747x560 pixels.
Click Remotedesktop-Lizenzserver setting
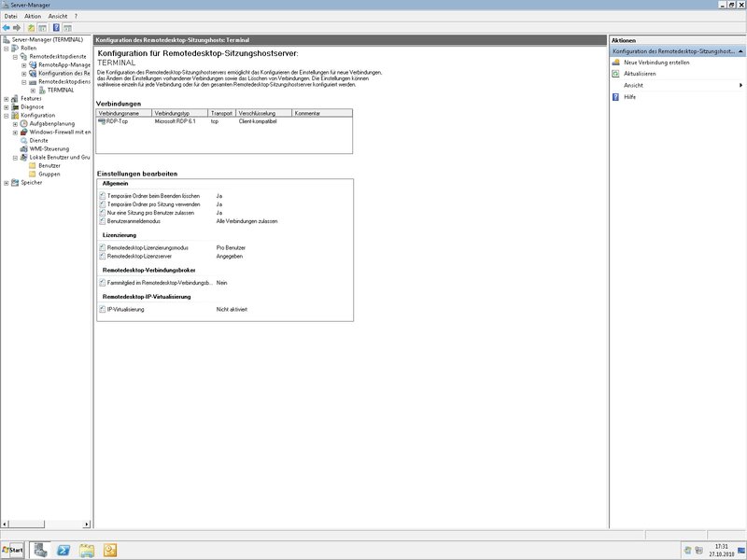coord(139,256)
